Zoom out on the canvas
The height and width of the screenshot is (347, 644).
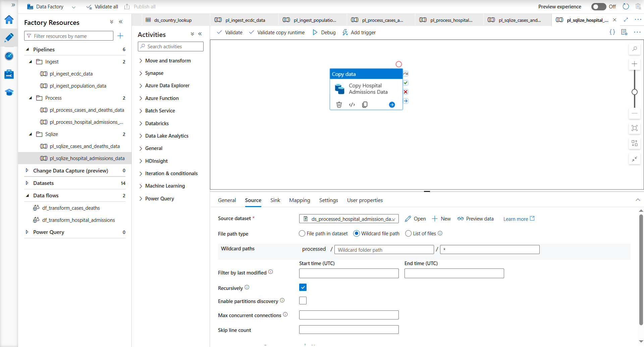[x=634, y=113]
